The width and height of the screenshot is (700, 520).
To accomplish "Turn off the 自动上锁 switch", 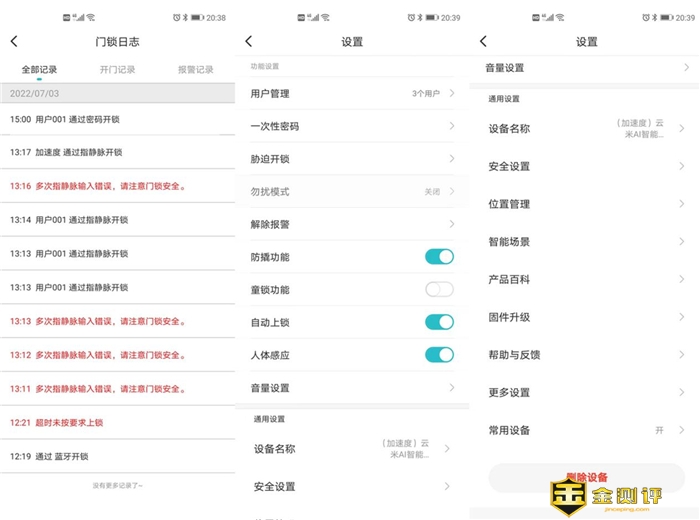I will click(x=439, y=322).
